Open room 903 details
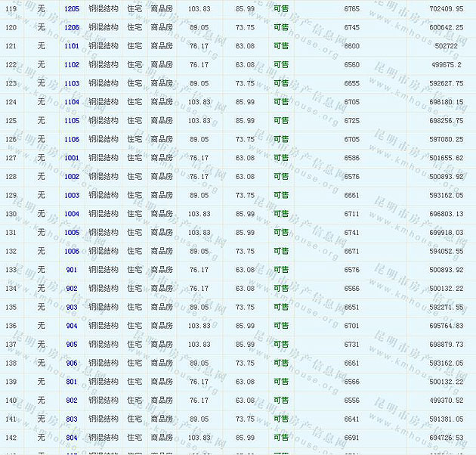 (72, 308)
